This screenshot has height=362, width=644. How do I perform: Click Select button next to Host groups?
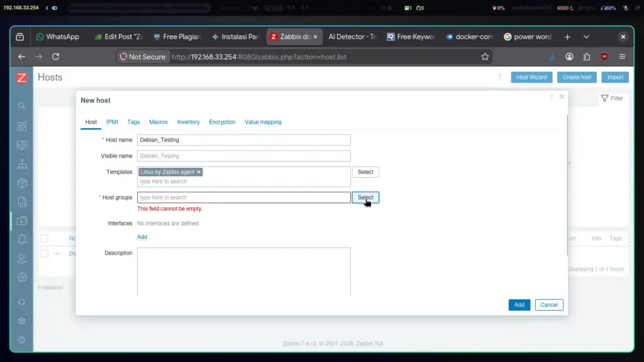click(365, 197)
